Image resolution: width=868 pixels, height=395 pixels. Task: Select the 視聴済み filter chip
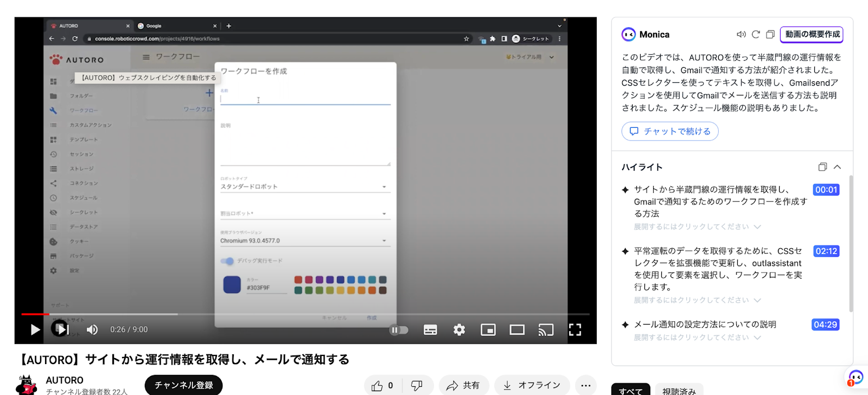click(x=679, y=390)
